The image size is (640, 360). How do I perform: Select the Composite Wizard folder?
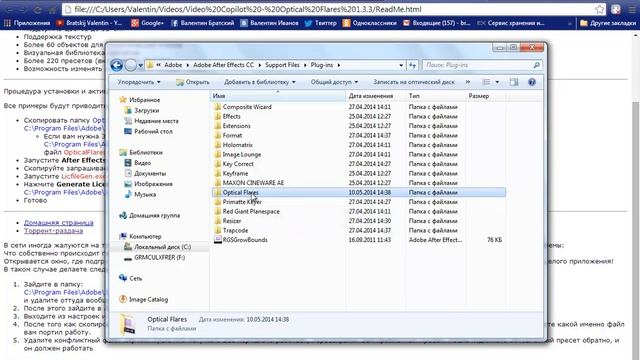click(x=247, y=107)
